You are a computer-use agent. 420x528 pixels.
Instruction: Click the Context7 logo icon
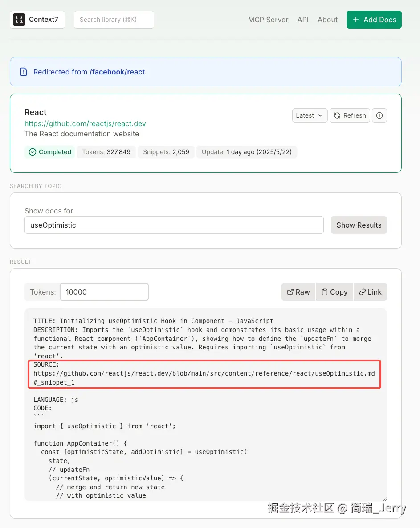click(x=19, y=20)
